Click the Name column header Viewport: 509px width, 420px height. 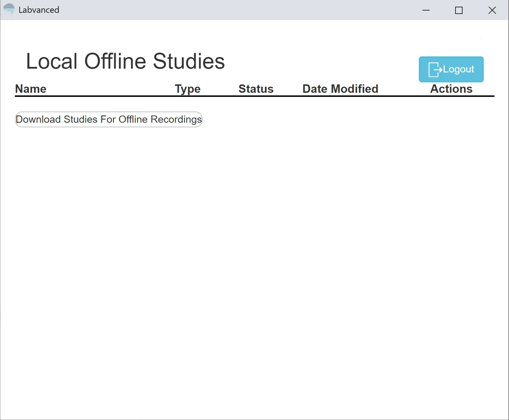(31, 89)
